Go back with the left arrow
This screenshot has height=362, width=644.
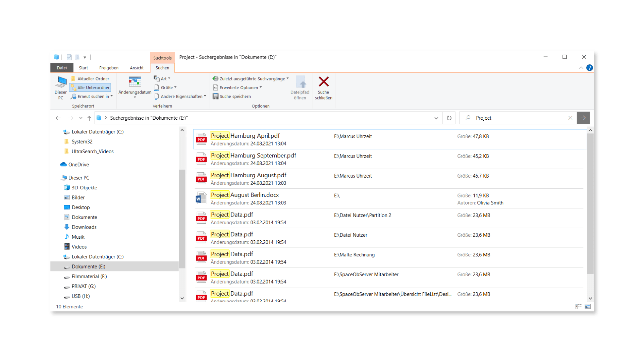click(58, 118)
